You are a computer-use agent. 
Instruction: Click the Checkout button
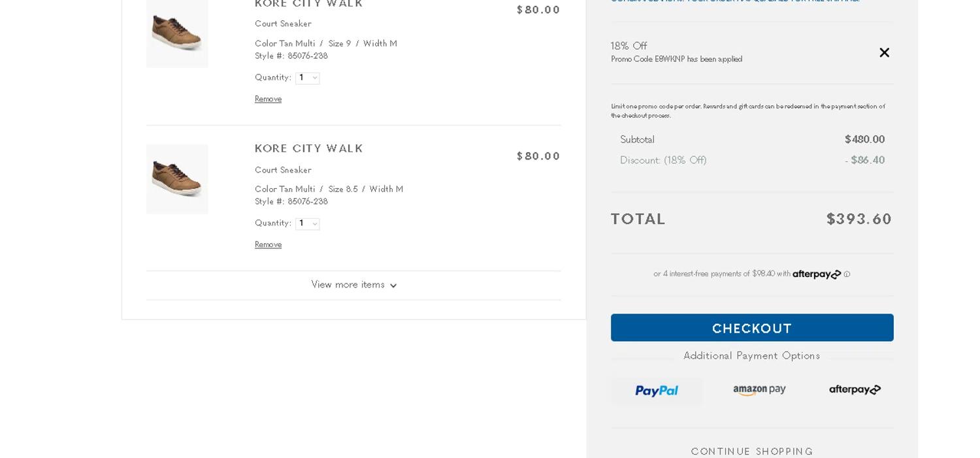coord(752,328)
